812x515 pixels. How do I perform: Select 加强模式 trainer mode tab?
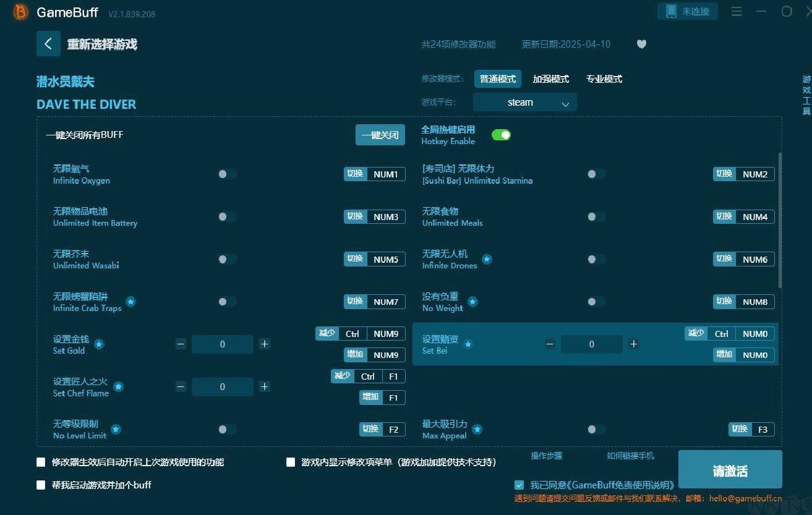(x=551, y=79)
